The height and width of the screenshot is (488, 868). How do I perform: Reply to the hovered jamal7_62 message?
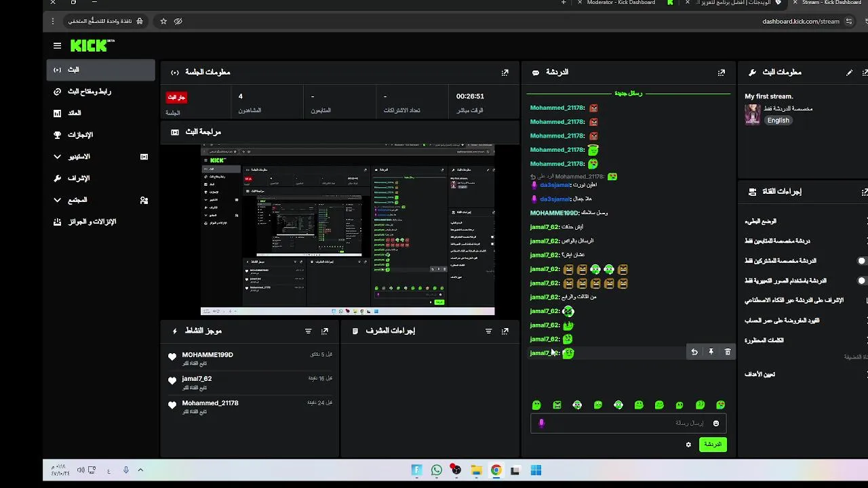pyautogui.click(x=694, y=352)
